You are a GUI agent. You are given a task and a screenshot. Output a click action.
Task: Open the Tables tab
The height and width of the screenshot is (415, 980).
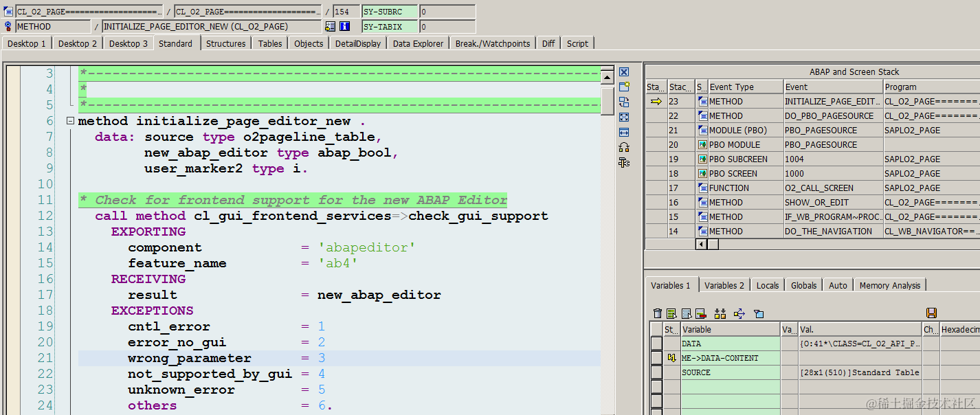[x=270, y=43]
